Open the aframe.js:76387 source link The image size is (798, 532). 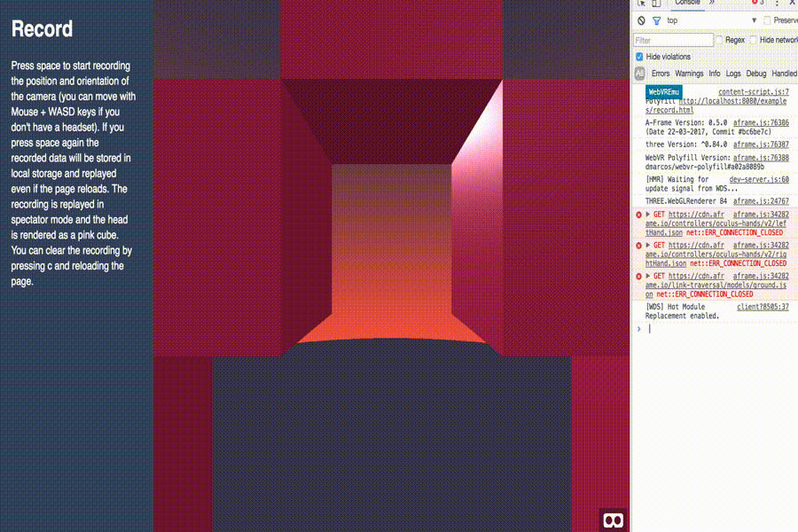coord(761,145)
